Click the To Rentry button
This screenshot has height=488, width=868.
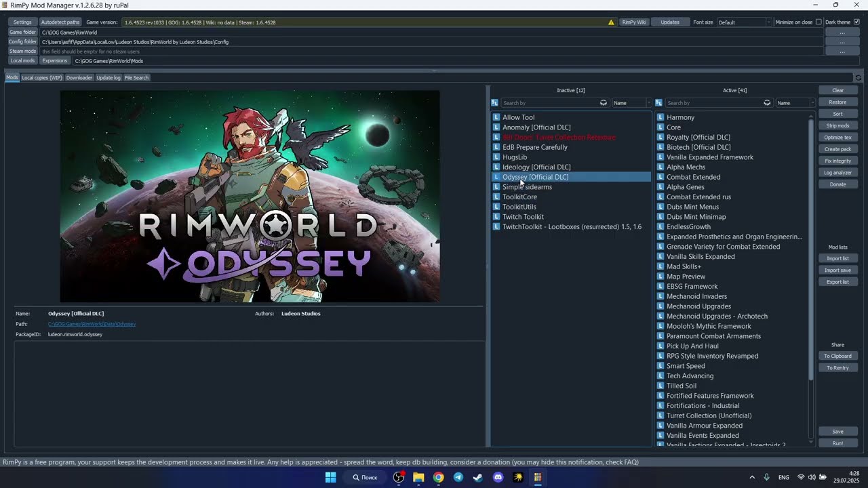[x=838, y=368]
